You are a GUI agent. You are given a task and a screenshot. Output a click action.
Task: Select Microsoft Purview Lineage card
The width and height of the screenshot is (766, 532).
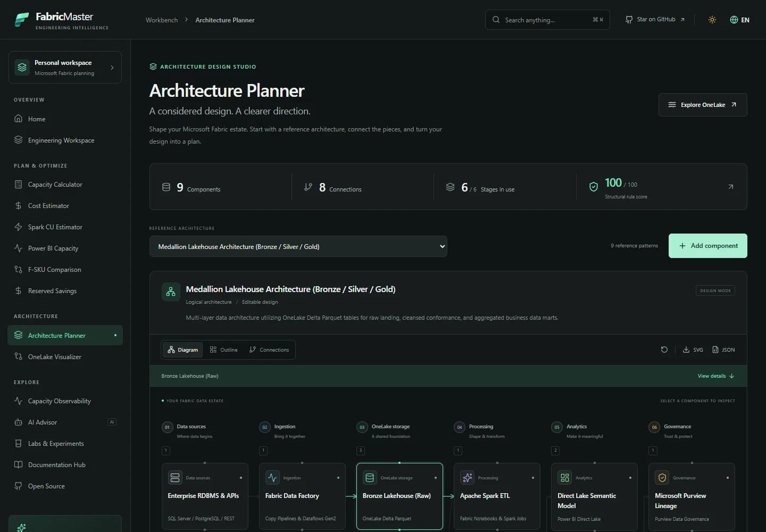pyautogui.click(x=692, y=496)
